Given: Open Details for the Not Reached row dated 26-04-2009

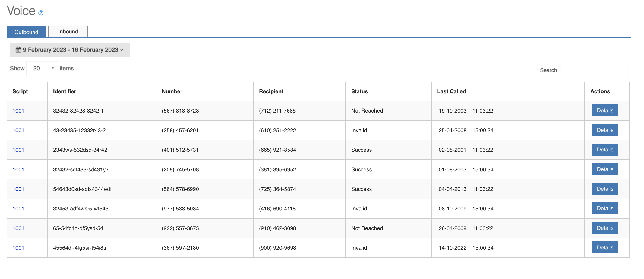Looking at the screenshot, I should [605, 228].
